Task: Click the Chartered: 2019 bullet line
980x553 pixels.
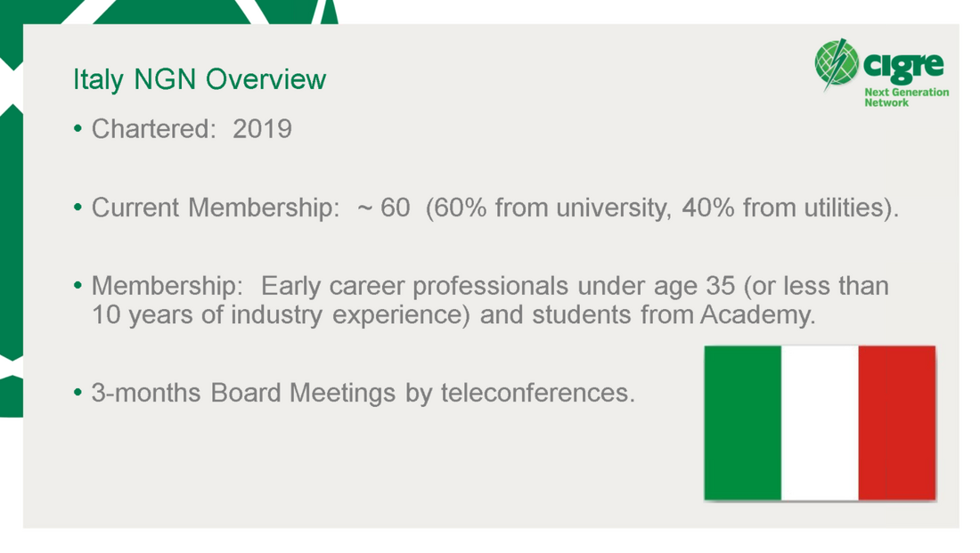Action: pos(183,129)
